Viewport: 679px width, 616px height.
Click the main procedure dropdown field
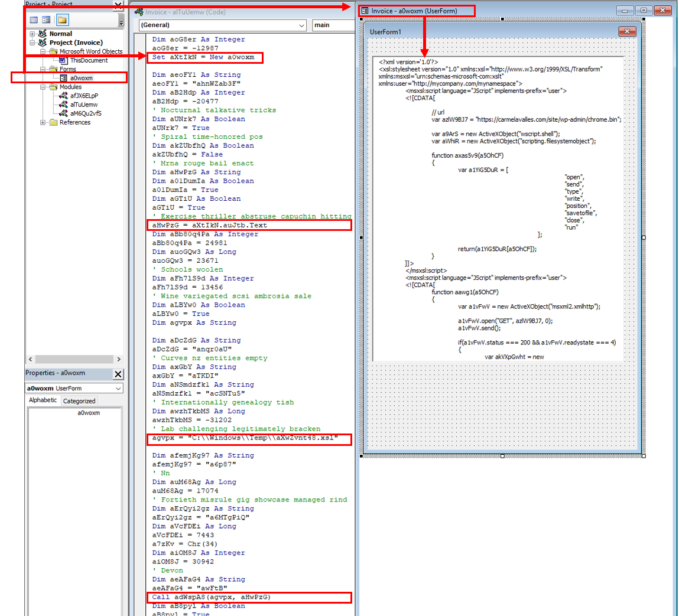point(333,25)
